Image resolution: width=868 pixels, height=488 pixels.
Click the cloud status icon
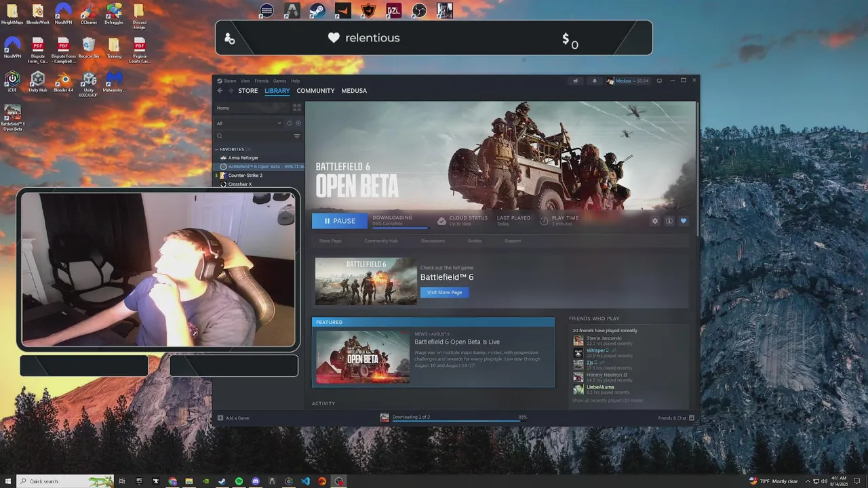tap(441, 221)
